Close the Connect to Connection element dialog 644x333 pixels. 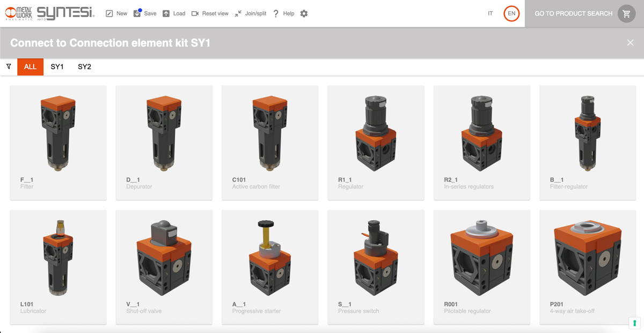630,42
